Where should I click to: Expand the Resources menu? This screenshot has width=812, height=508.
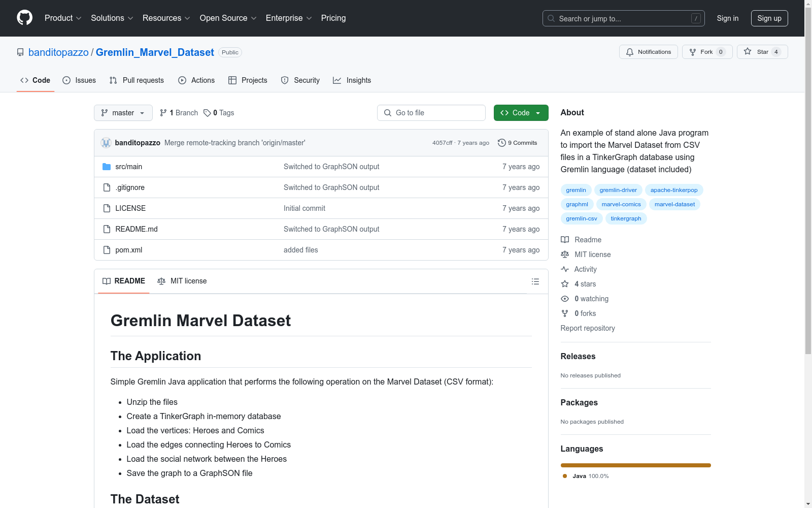click(166, 18)
